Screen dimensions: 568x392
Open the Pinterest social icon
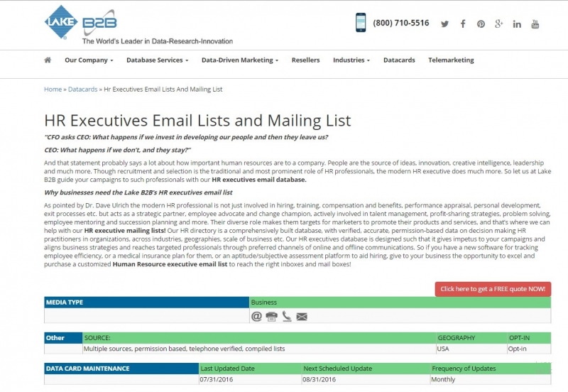(x=481, y=24)
